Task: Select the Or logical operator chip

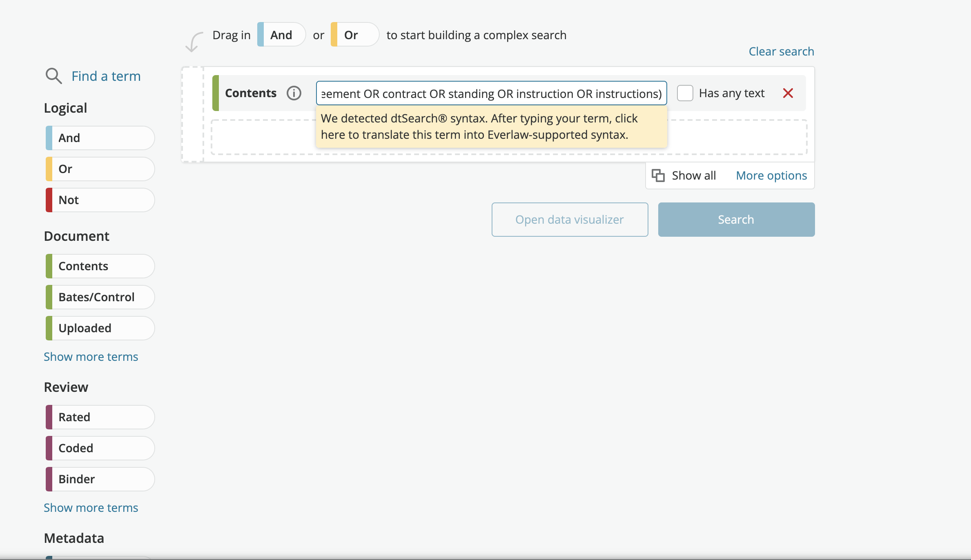Action: [99, 169]
